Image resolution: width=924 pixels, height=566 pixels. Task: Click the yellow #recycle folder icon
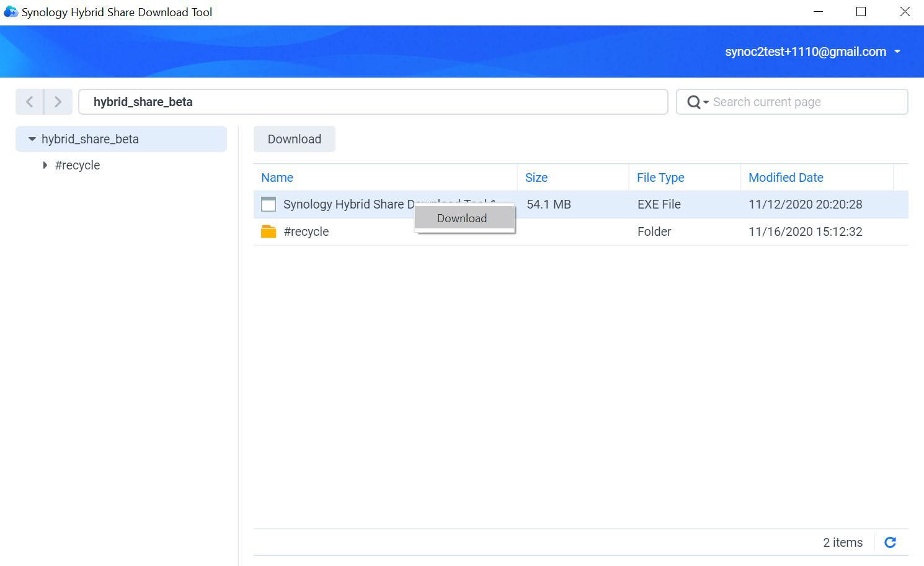(269, 231)
